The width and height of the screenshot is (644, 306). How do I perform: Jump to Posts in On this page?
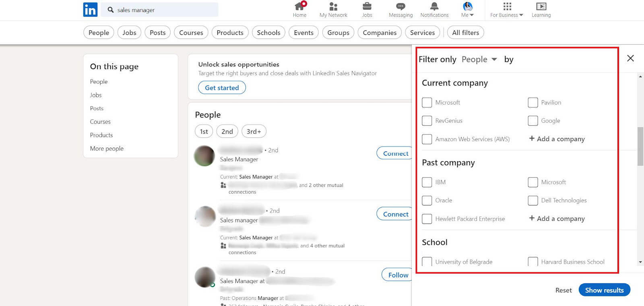[97, 108]
